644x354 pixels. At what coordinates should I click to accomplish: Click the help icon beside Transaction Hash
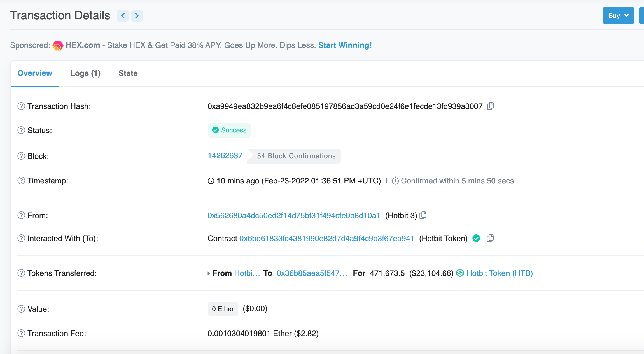coord(21,106)
